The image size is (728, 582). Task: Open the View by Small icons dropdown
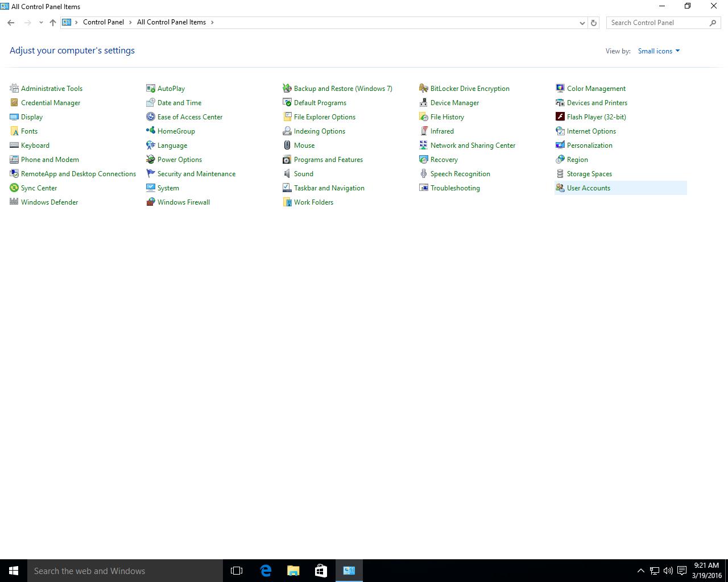[659, 51]
